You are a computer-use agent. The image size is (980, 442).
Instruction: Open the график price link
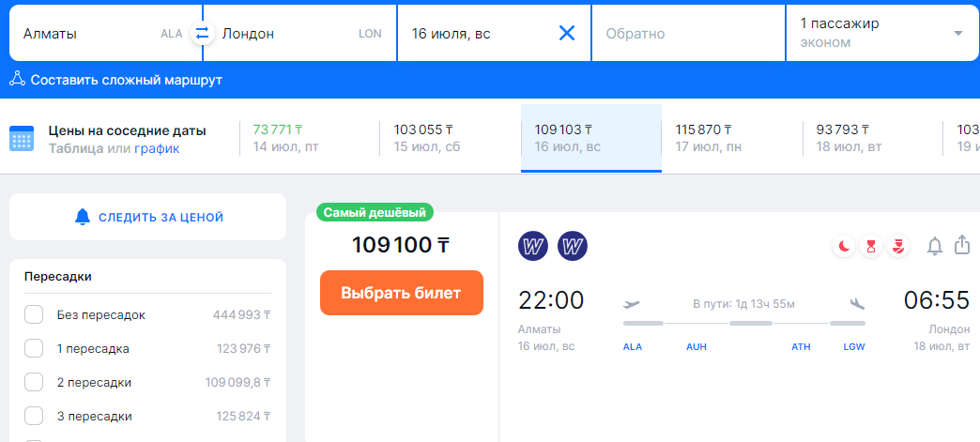pyautogui.click(x=157, y=148)
